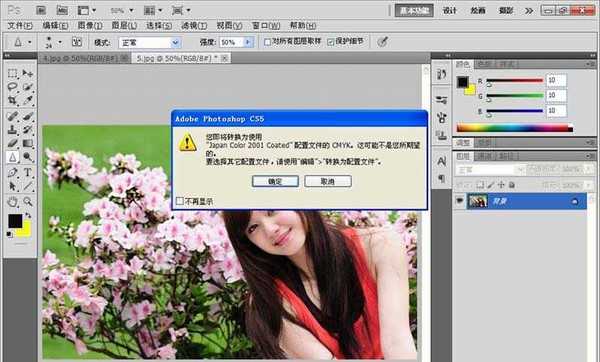Click the 取消 button in dialog
The image size is (600, 362).
click(328, 181)
